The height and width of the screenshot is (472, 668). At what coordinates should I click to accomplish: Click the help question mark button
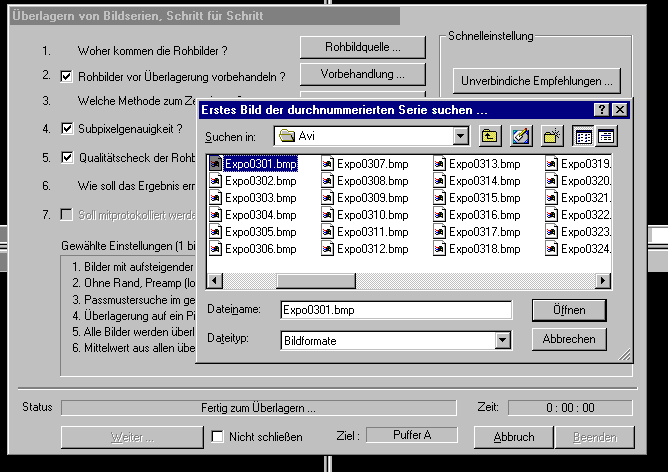coord(601,109)
